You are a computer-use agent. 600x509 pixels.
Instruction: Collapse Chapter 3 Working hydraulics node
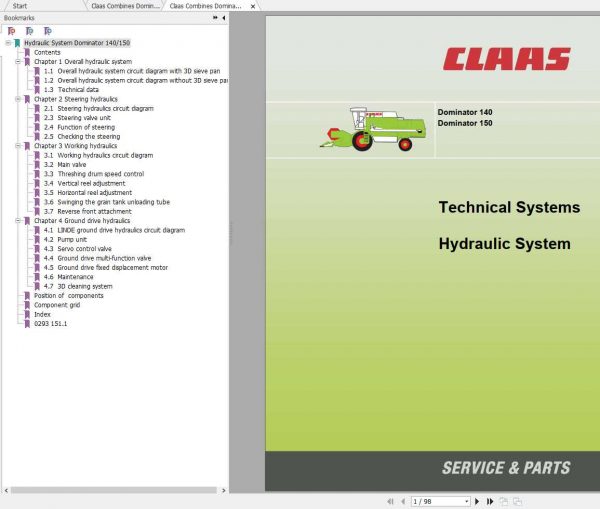[18, 146]
